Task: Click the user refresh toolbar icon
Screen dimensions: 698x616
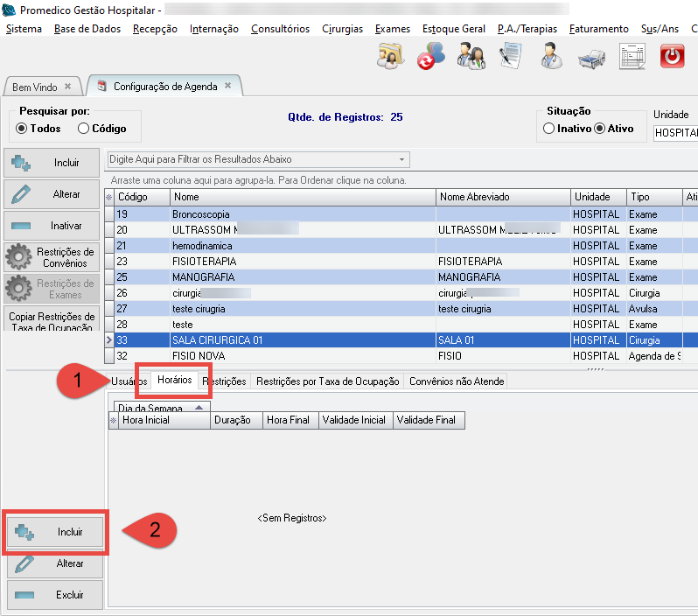Action: [430, 58]
